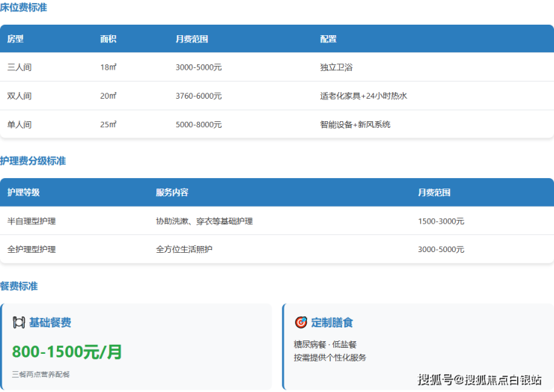Click the target icon beside 定制膳食
This screenshot has width=554, height=392.
click(301, 322)
